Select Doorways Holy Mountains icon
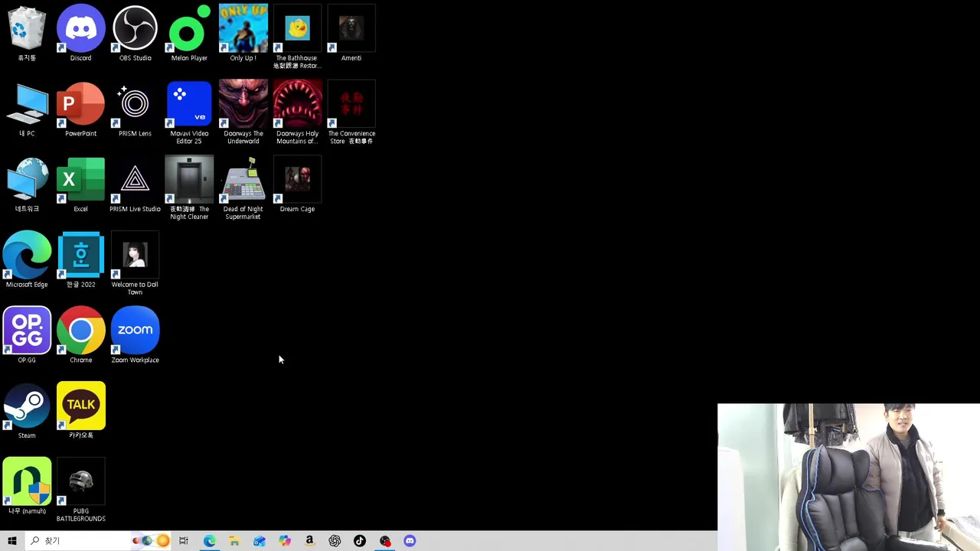Image resolution: width=980 pixels, height=551 pixels. tap(297, 112)
